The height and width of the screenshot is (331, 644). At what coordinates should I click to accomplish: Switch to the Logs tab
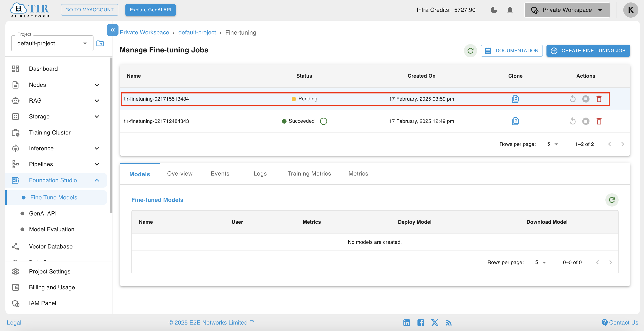coord(260,174)
